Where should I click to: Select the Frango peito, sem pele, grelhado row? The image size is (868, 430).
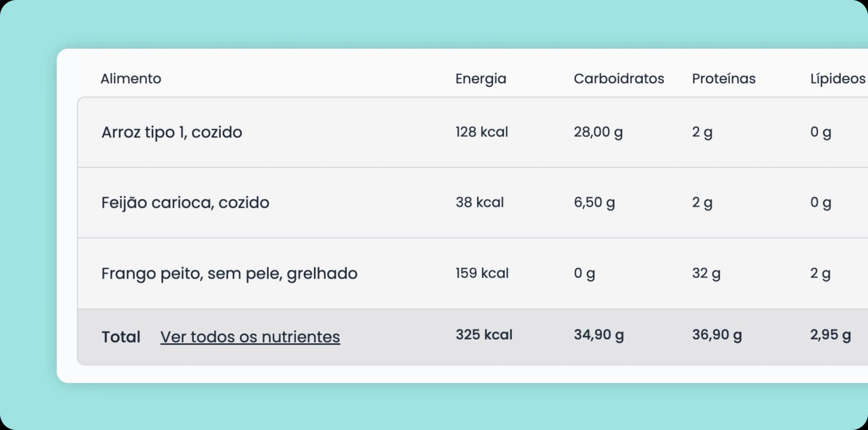[230, 273]
